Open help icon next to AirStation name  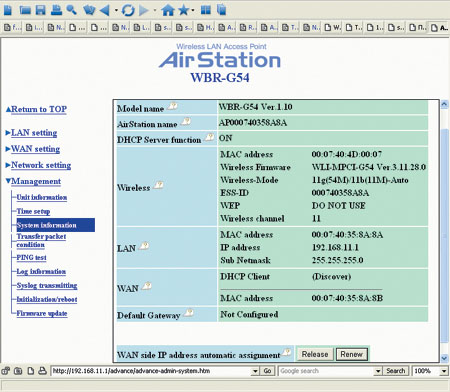(186, 122)
